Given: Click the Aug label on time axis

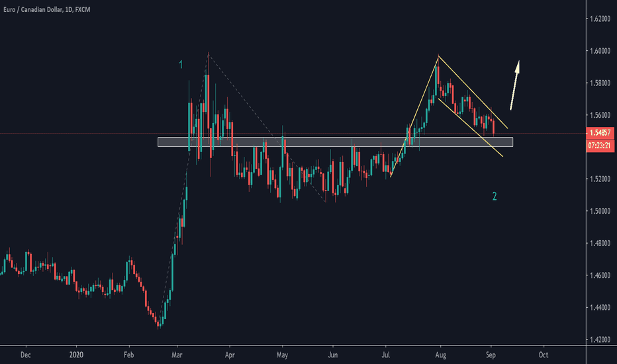Looking at the screenshot, I should pos(441,355).
